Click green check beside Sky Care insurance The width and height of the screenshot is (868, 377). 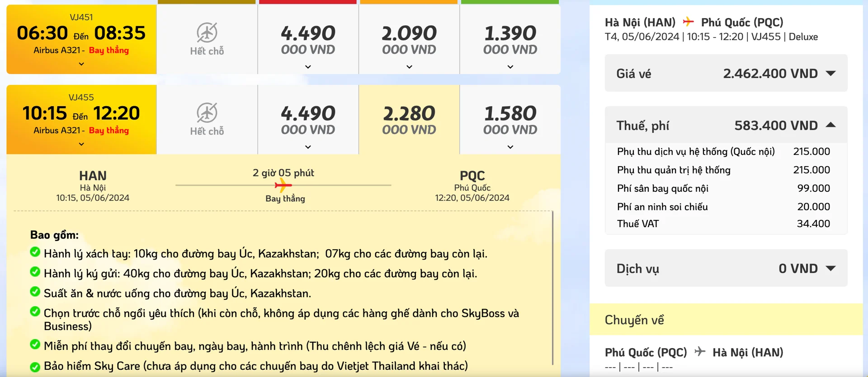35,366
